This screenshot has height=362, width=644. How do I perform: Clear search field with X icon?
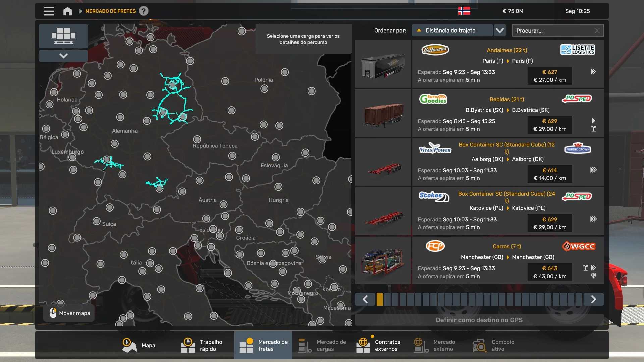[597, 31]
